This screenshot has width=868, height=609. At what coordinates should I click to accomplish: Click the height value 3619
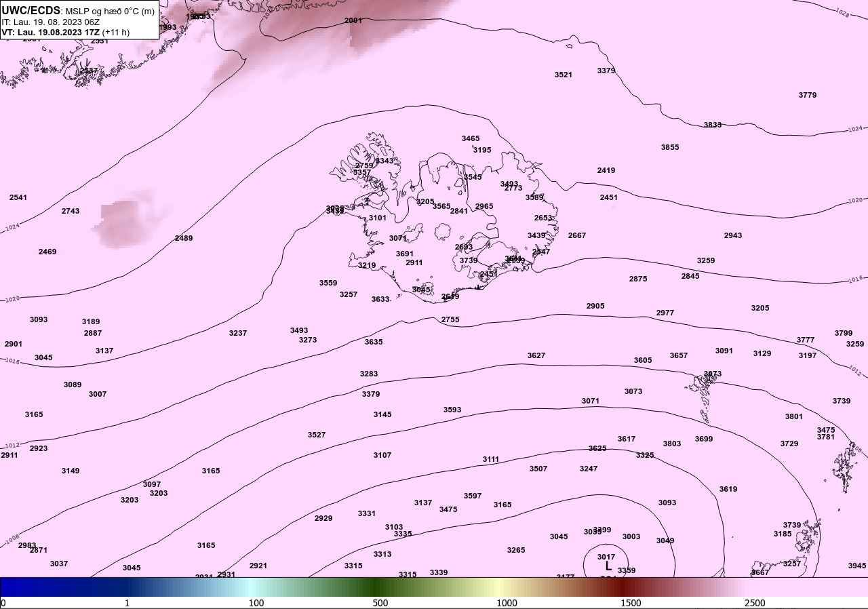pos(728,489)
